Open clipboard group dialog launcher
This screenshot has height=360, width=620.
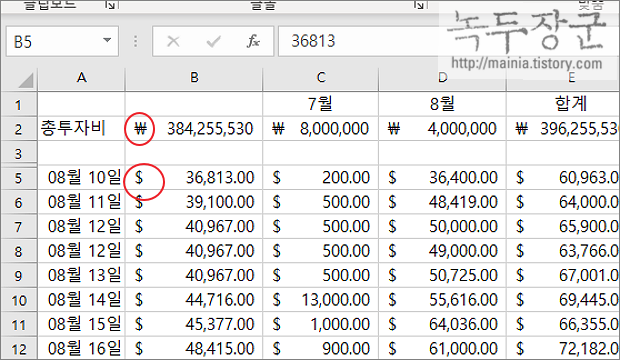click(x=111, y=5)
